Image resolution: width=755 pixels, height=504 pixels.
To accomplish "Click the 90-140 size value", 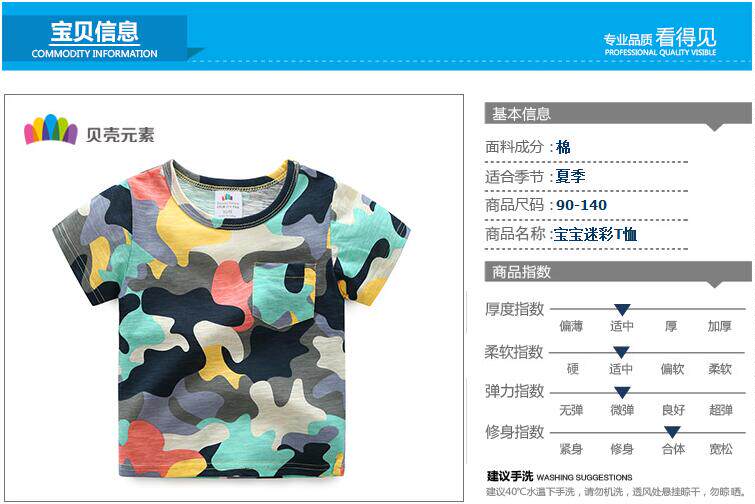I will 581,205.
